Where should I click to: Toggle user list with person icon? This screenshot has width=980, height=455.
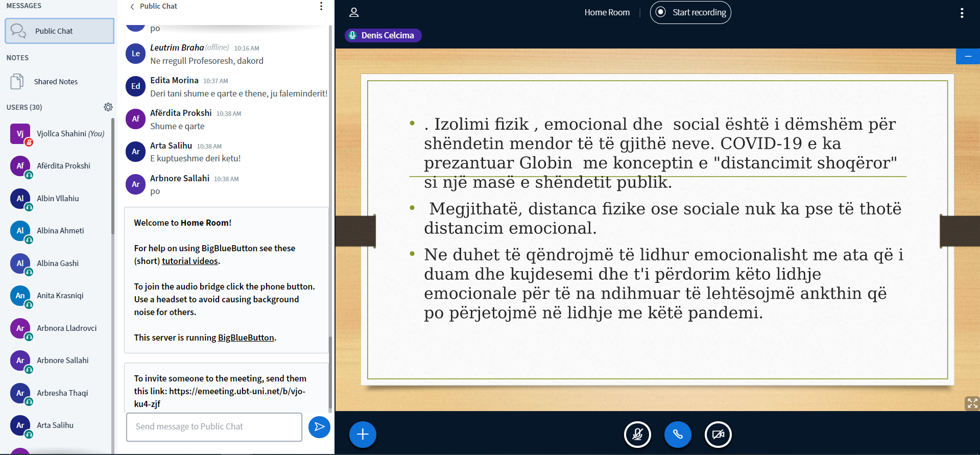354,13
